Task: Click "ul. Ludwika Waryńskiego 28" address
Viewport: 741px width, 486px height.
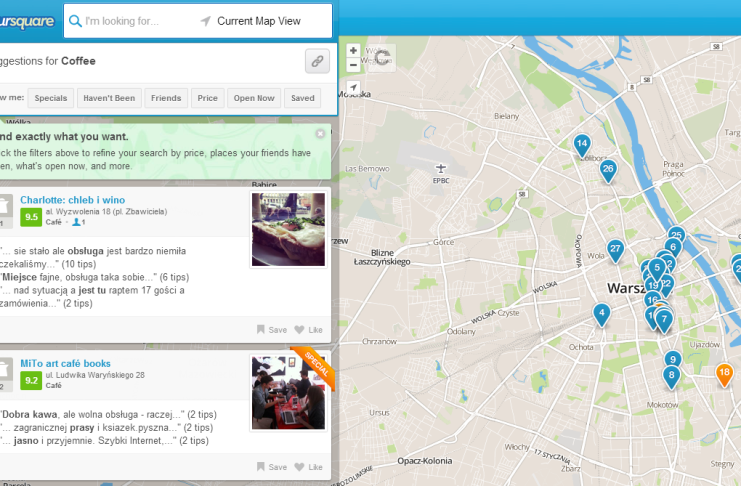Action: click(95, 375)
